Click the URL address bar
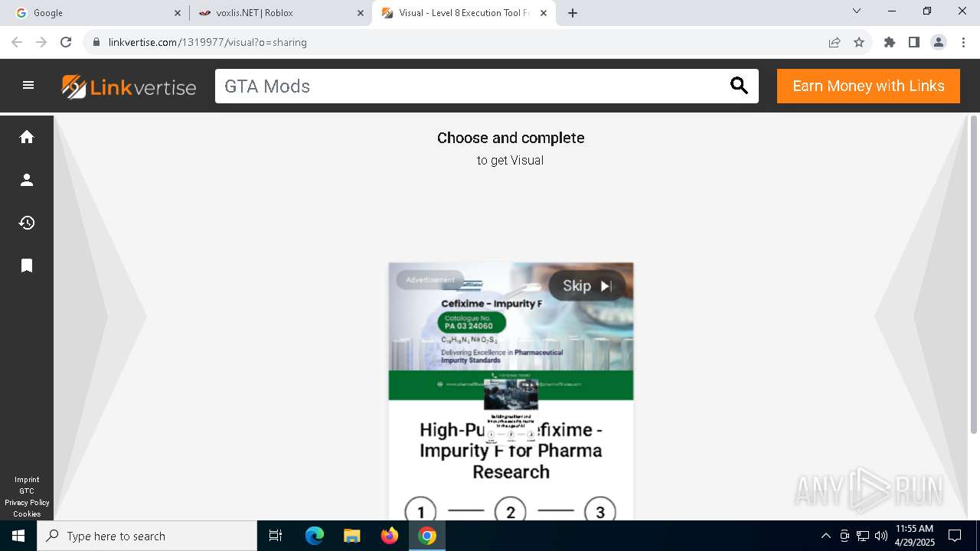This screenshot has height=551, width=980. coord(459,42)
